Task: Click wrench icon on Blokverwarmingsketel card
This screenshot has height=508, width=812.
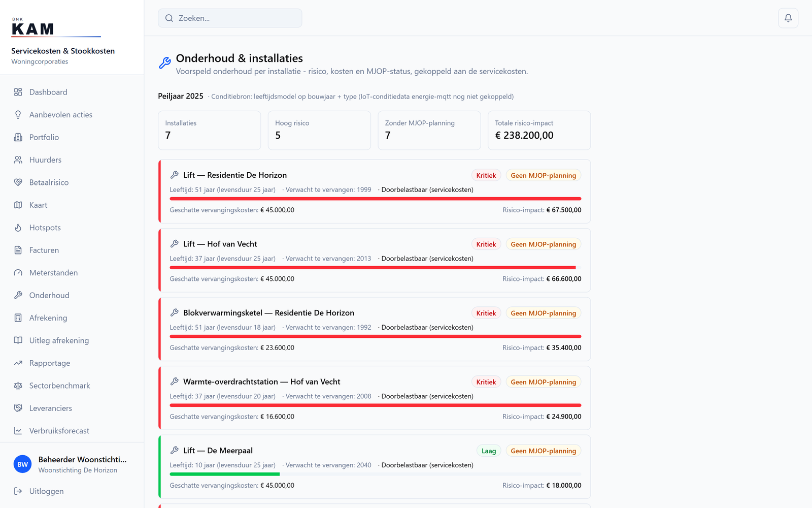Action: tap(175, 313)
